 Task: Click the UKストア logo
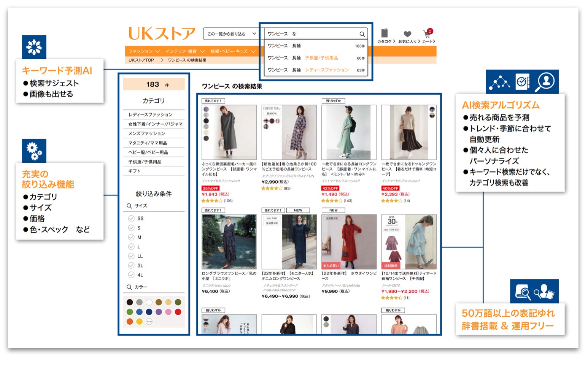(x=162, y=33)
